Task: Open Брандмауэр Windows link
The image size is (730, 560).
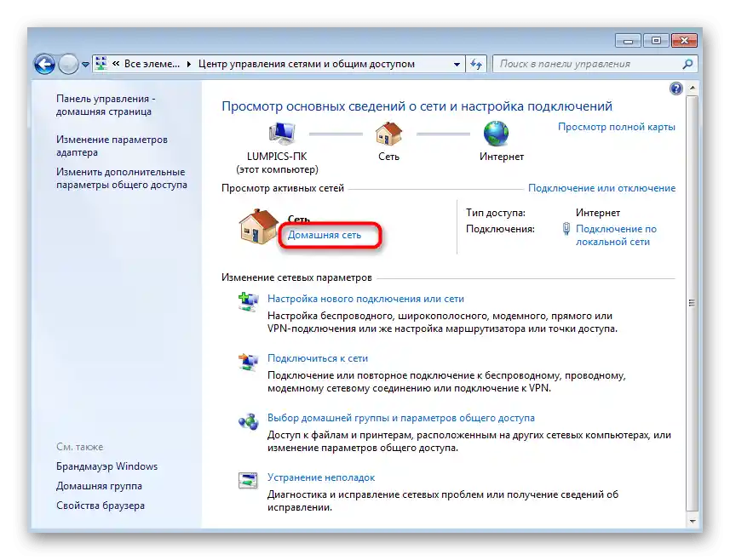Action: point(106,466)
